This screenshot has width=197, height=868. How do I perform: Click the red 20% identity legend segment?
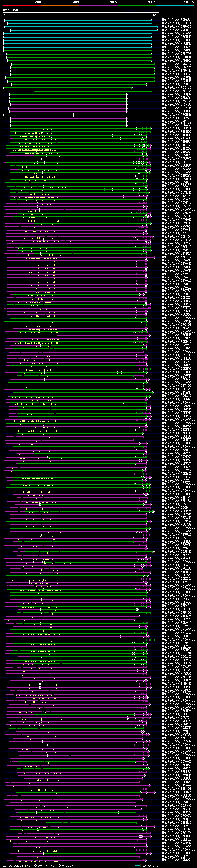pos(22,6)
